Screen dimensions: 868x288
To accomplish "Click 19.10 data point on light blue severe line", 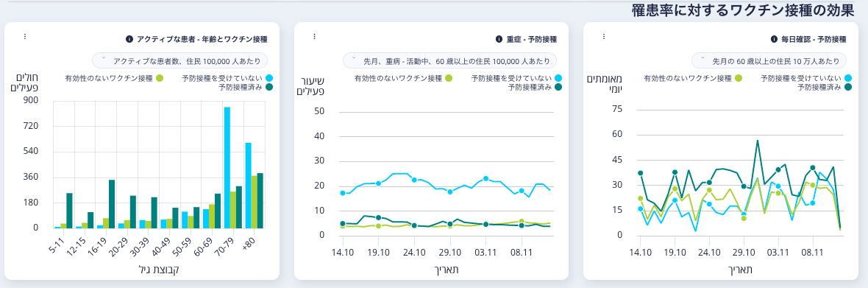I will pos(379,183).
